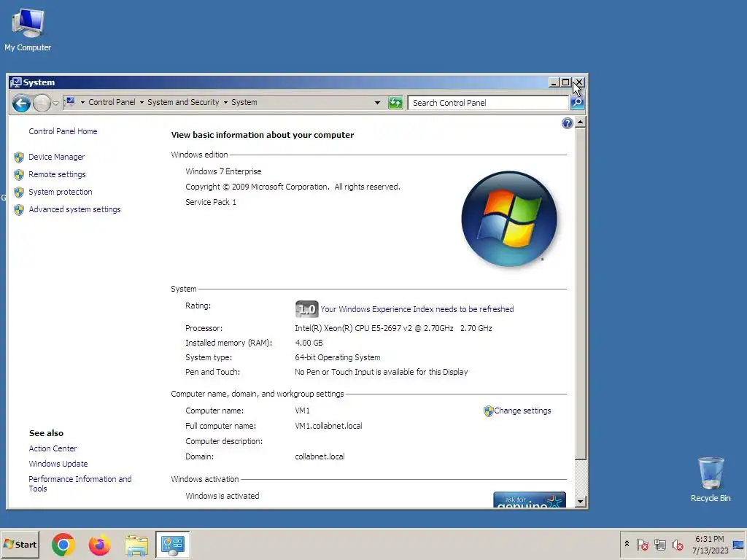
Task: Show hidden tray icons arrow
Action: pyautogui.click(x=627, y=544)
